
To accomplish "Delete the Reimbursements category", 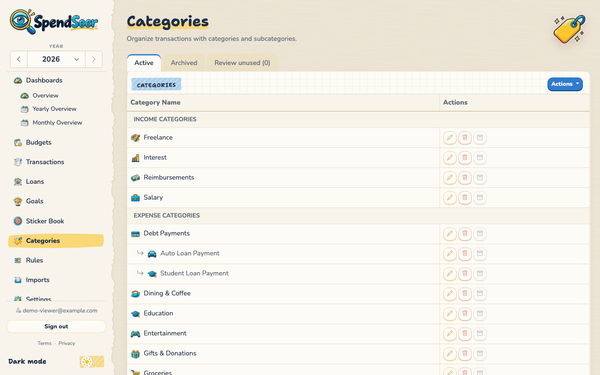I will coord(465,178).
